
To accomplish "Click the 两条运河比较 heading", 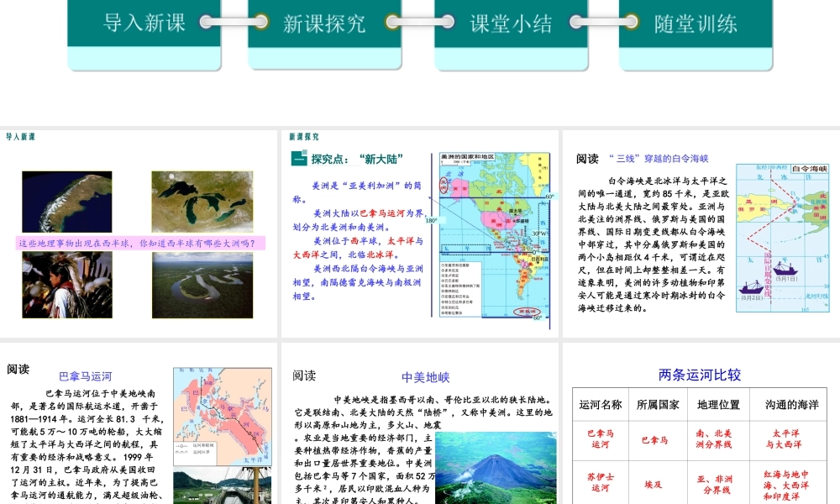I will pos(700,375).
